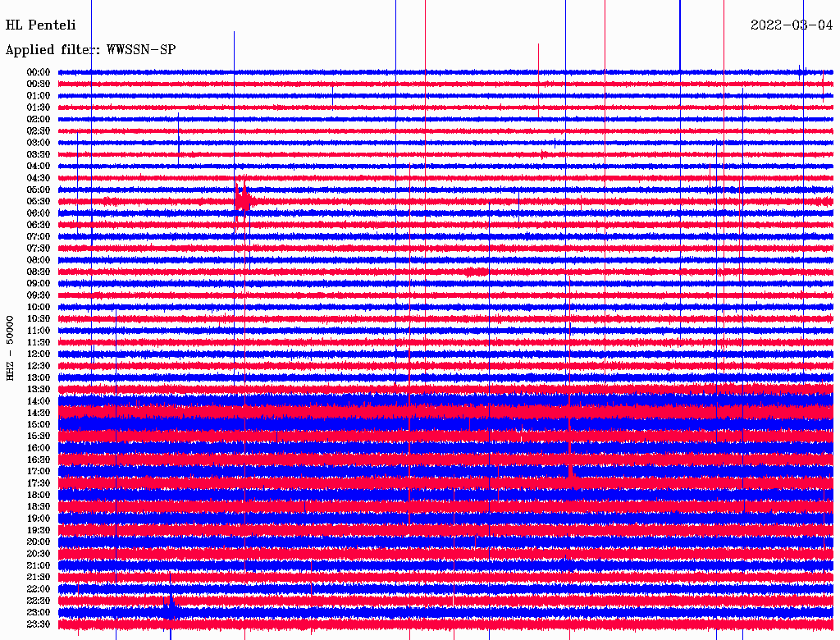Select the 12:00 time row label
The image size is (840, 640).
coord(39,354)
